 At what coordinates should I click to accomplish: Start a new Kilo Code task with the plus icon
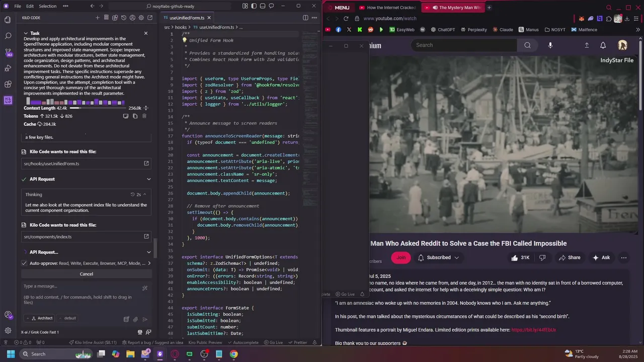[x=98, y=18]
